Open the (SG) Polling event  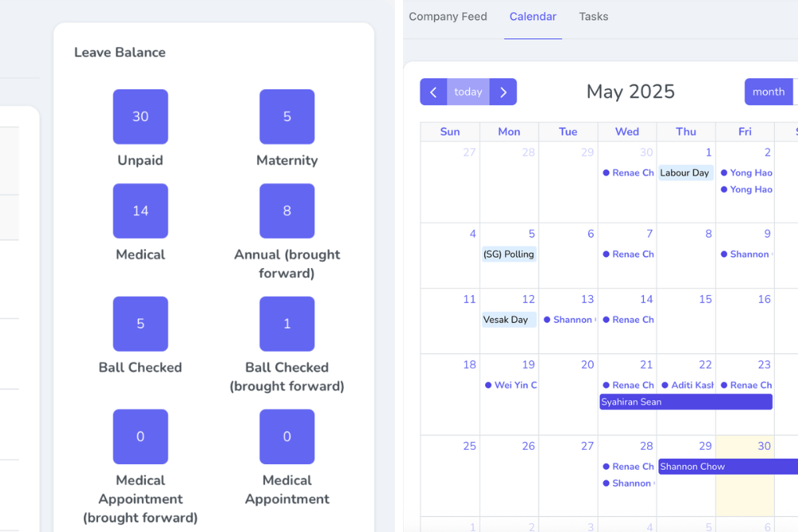point(508,254)
